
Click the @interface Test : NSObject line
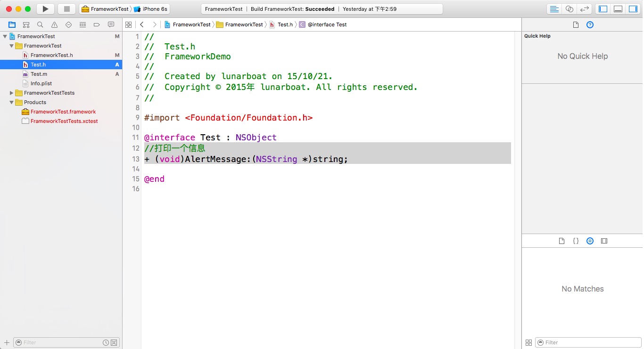[210, 138]
